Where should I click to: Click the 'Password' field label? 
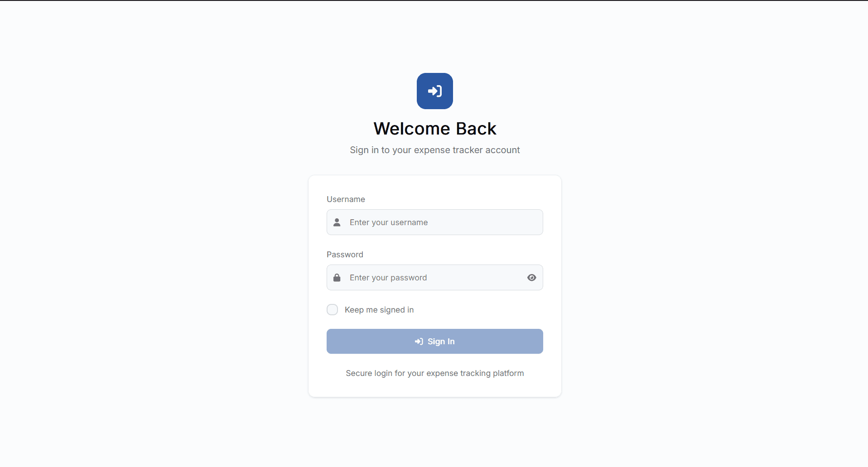tap(345, 255)
